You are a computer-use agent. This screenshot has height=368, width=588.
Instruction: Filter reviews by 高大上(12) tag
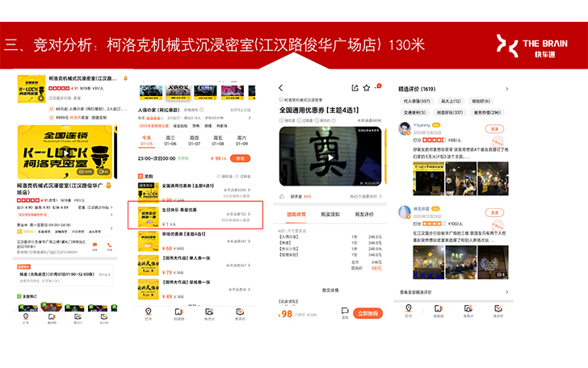pos(451,101)
